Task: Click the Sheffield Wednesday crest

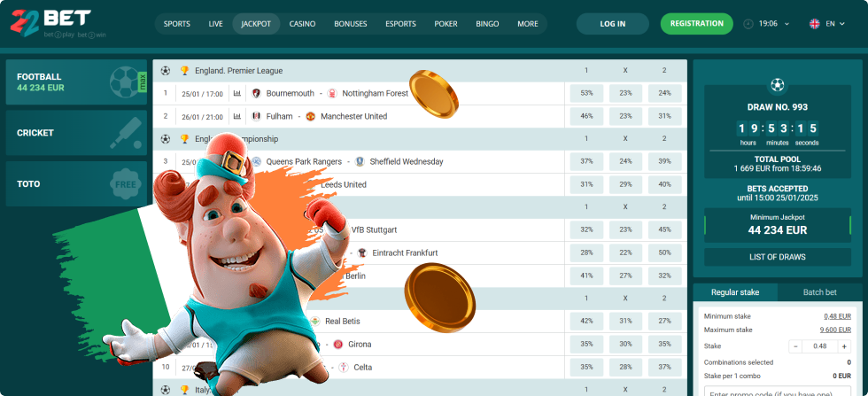Action: click(360, 162)
